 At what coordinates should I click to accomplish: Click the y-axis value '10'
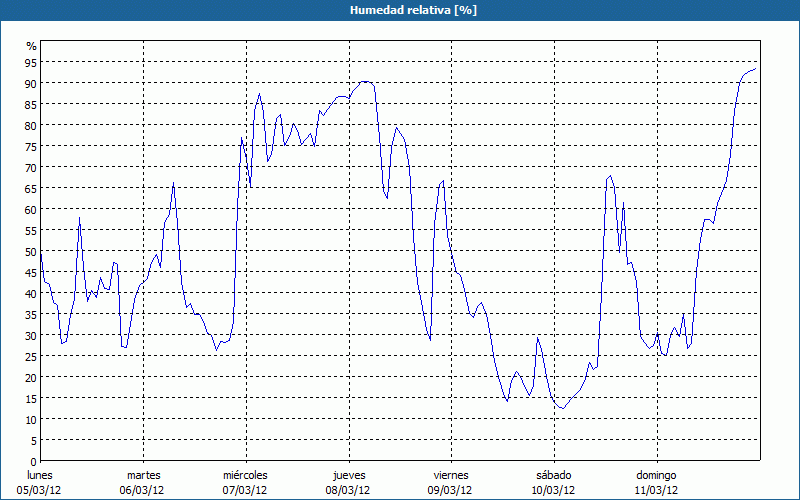click(x=31, y=420)
